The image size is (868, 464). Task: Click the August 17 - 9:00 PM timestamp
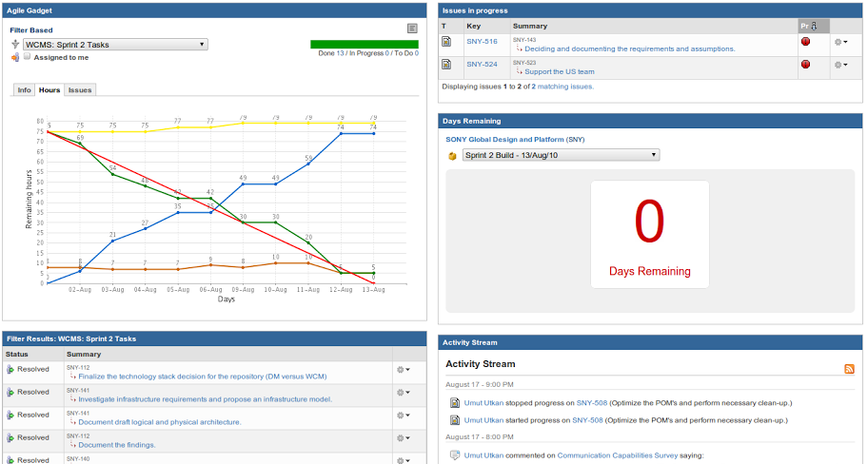coord(480,384)
